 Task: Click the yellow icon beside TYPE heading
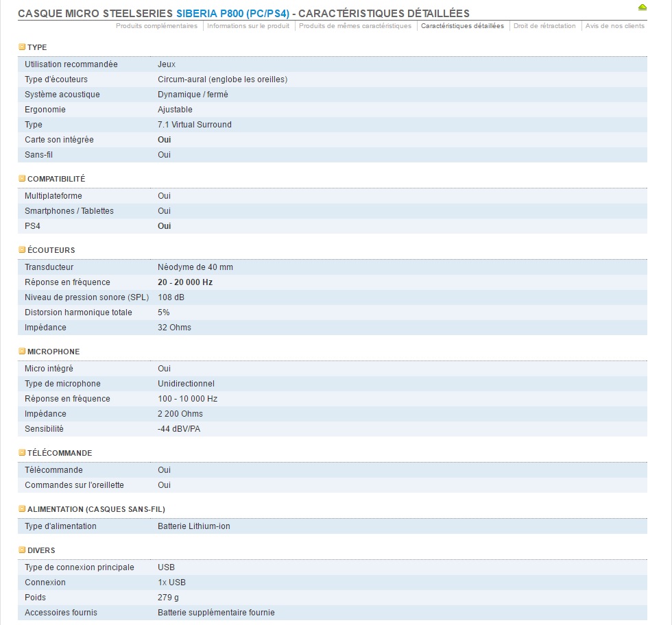[x=22, y=47]
